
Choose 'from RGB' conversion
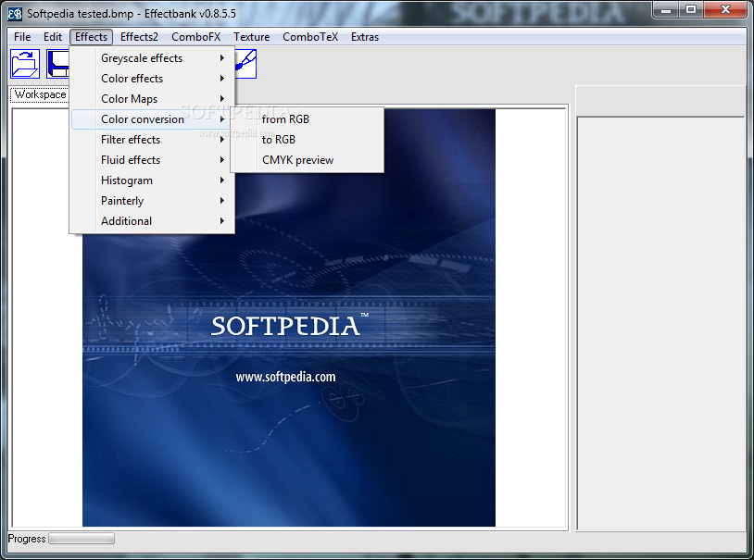(308, 119)
